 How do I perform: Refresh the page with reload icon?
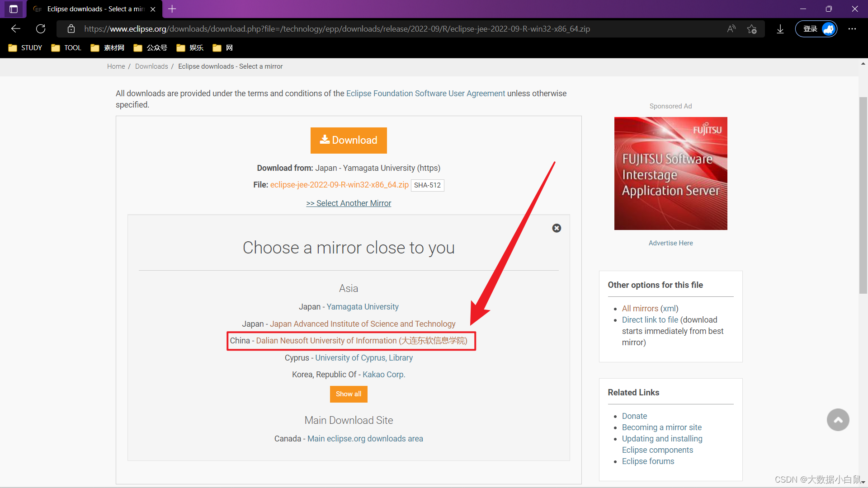tap(41, 29)
